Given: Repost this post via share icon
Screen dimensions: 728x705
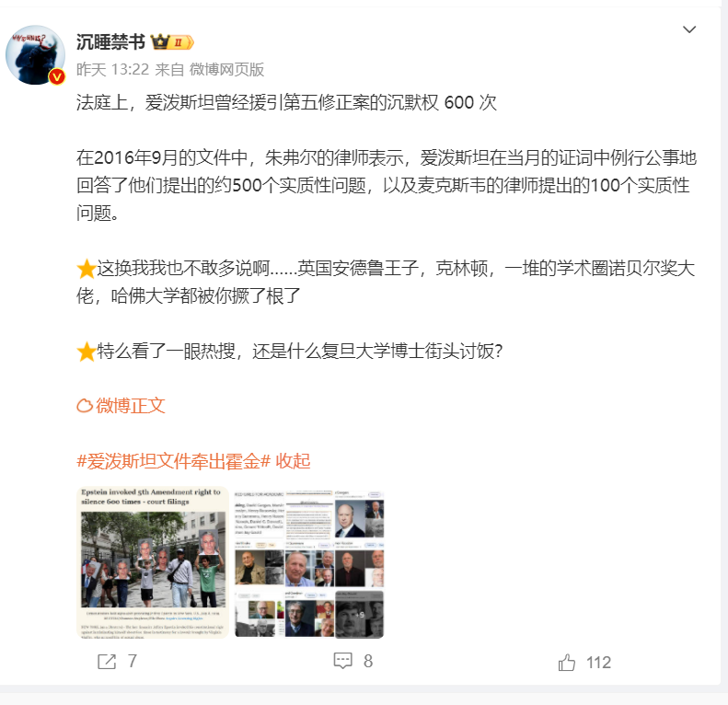Looking at the screenshot, I should (107, 662).
